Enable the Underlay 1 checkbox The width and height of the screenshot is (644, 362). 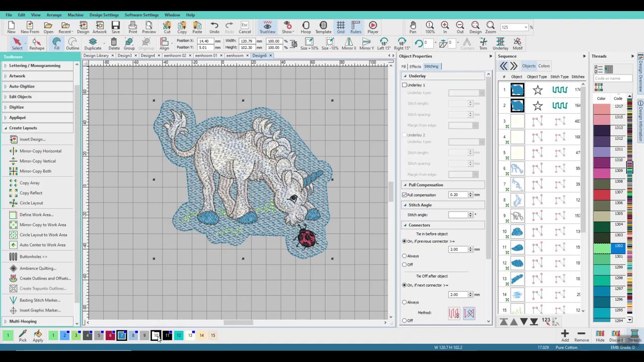[405, 85]
